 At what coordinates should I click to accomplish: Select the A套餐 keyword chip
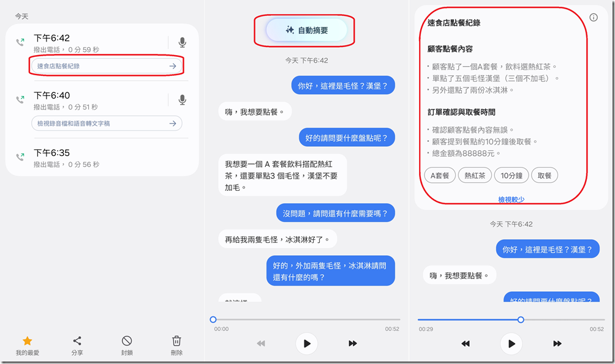click(x=440, y=176)
